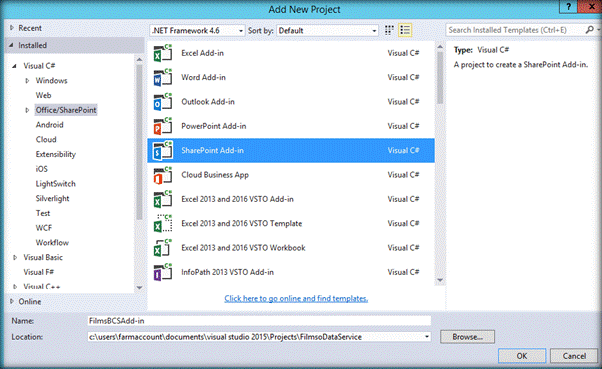Expand the Online section
Screen dimensions: 602x369
pyautogui.click(x=12, y=301)
